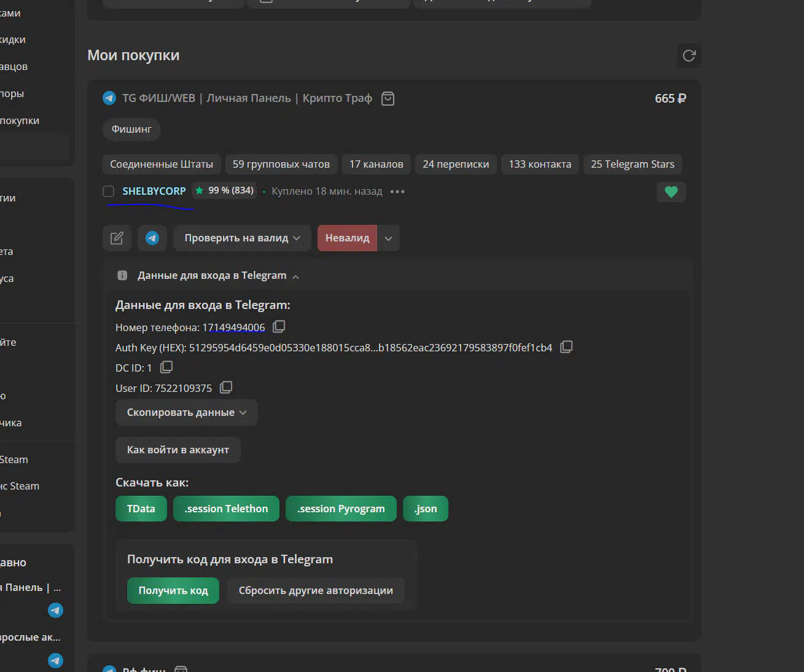Download as .json
Screen dimensions: 804x672
click(426, 509)
